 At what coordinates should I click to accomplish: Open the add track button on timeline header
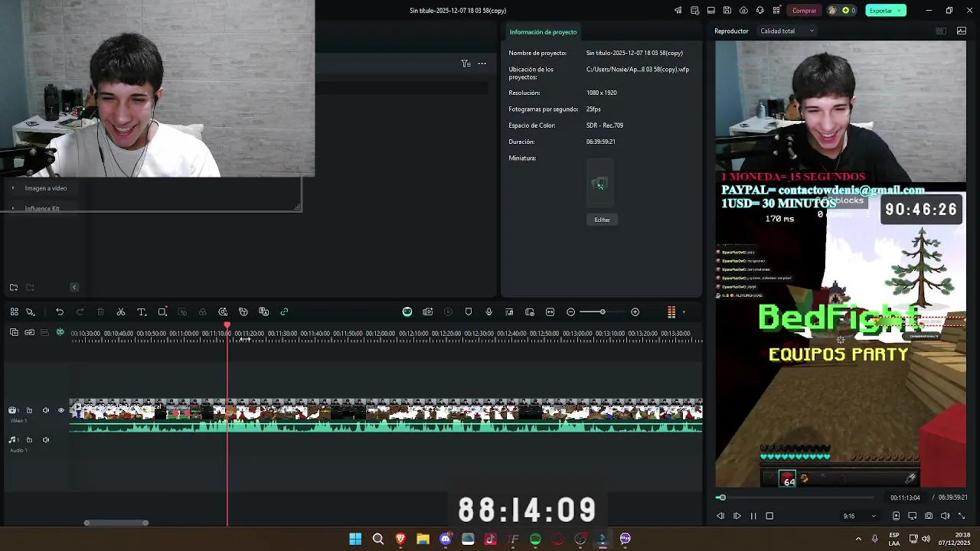[x=14, y=332]
